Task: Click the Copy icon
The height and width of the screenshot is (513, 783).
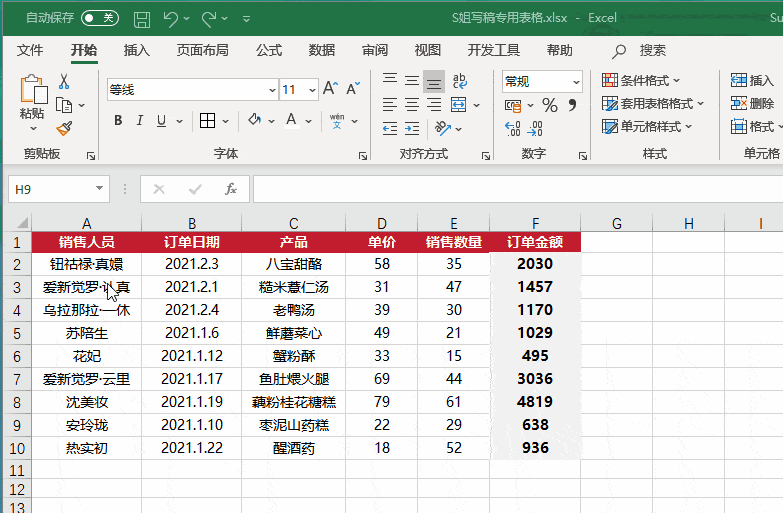Action: (x=64, y=105)
